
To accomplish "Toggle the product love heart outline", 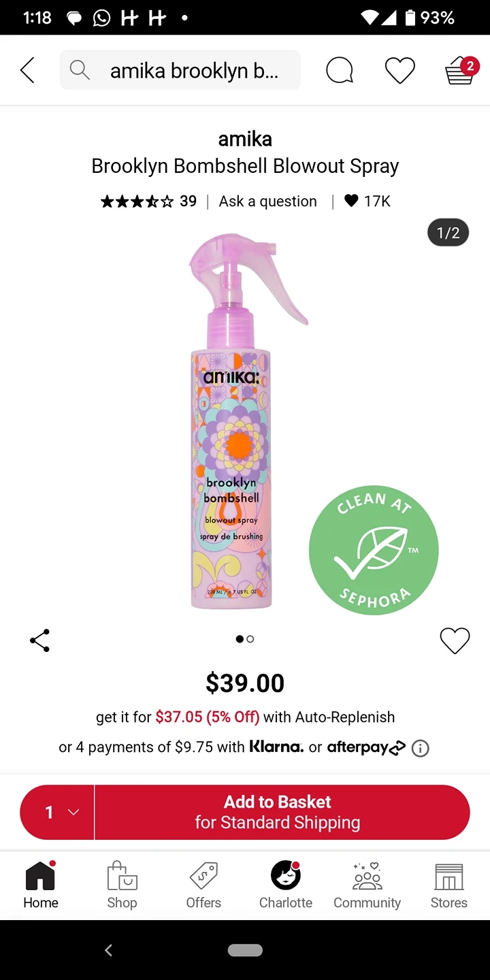I will coord(455,640).
